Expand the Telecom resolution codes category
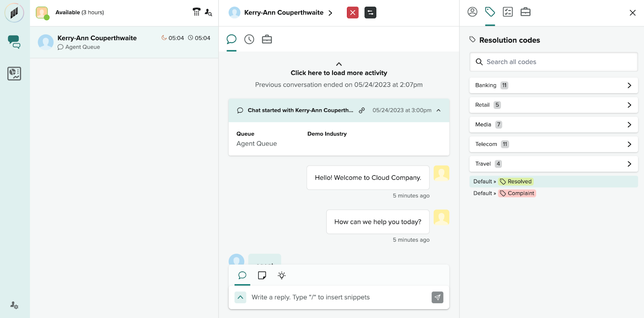 553,144
